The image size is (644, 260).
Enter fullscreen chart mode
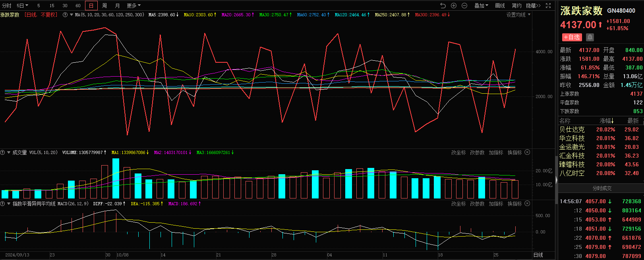pyautogui.click(x=548, y=6)
